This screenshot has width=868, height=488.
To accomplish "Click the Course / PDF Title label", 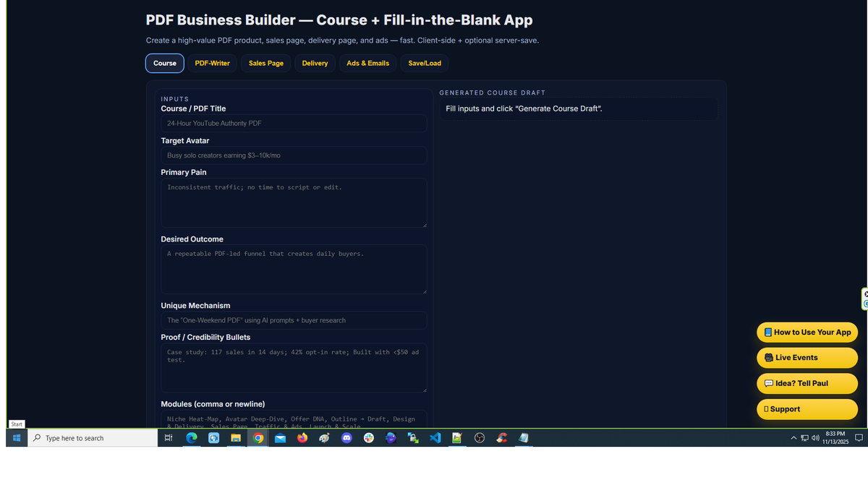I will pos(193,108).
